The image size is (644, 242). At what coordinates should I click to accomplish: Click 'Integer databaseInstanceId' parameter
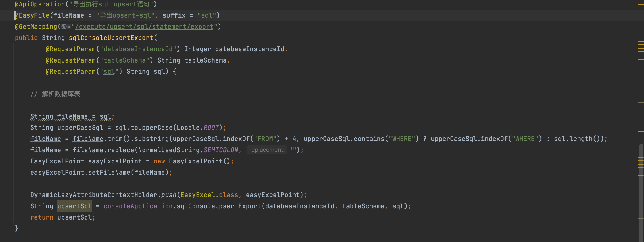point(234,49)
